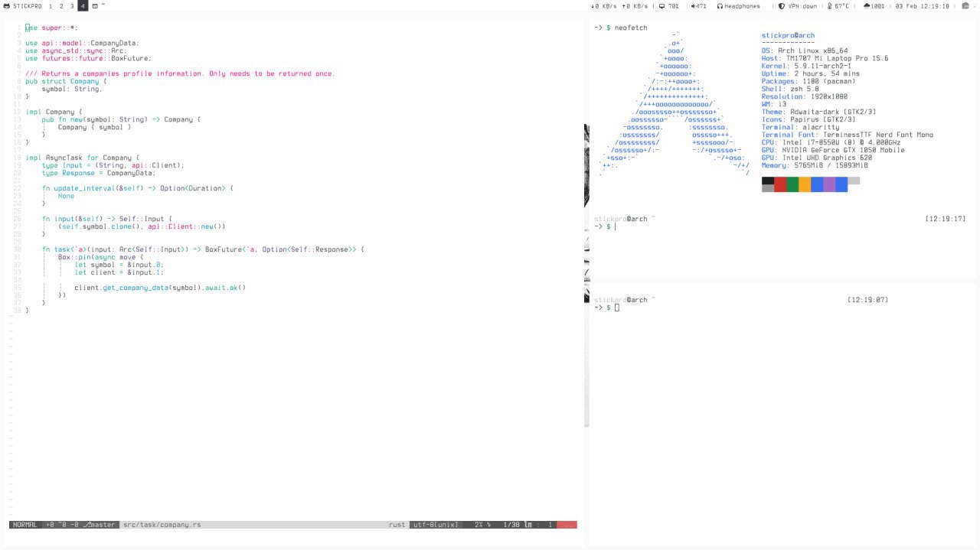The image size is (980, 550).
Task: Click the red neofetch color block
Action: [x=780, y=184]
